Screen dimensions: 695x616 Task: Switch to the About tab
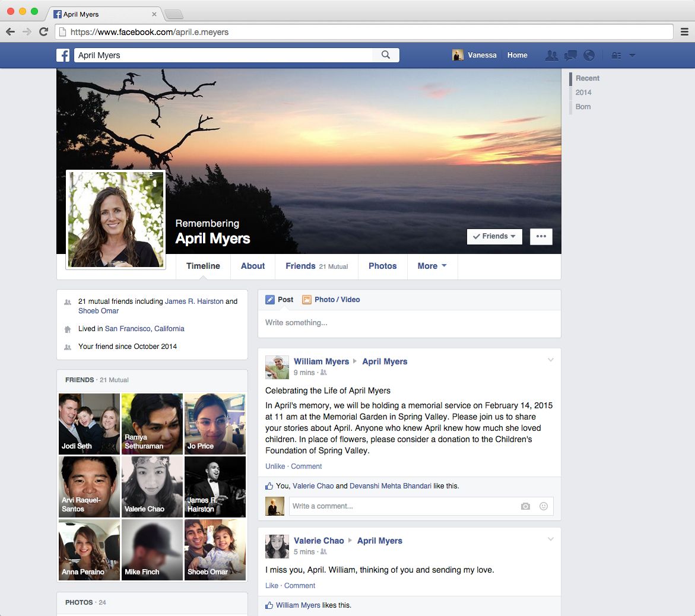[x=253, y=266]
